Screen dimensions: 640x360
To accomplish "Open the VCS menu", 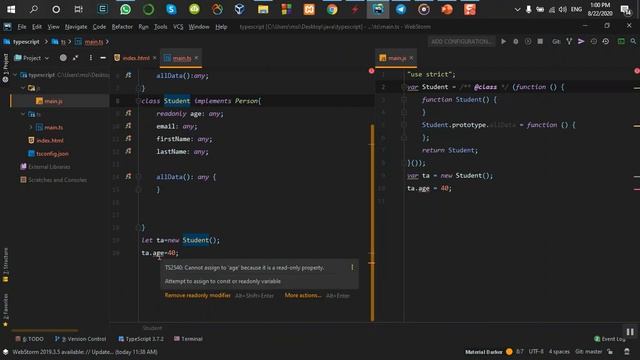I will [178, 27].
